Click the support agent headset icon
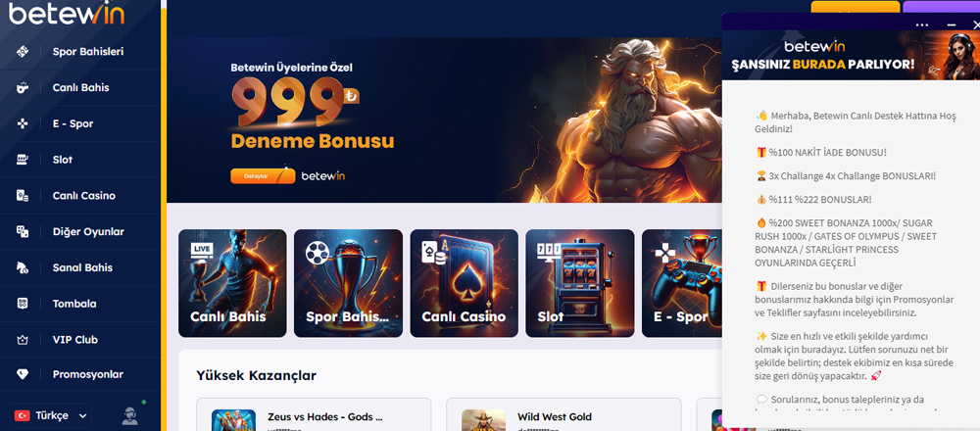The image size is (980, 431). (130, 415)
